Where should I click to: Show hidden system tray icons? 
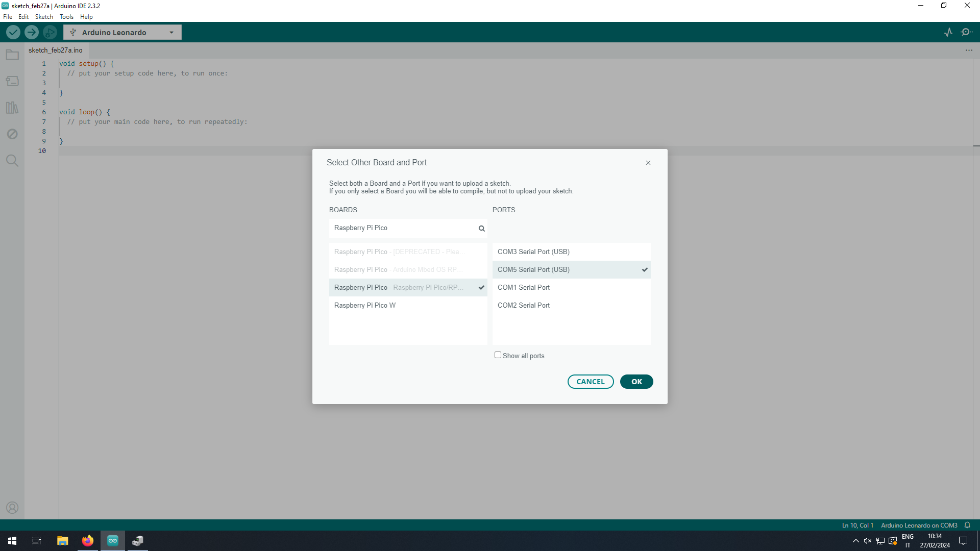click(855, 541)
